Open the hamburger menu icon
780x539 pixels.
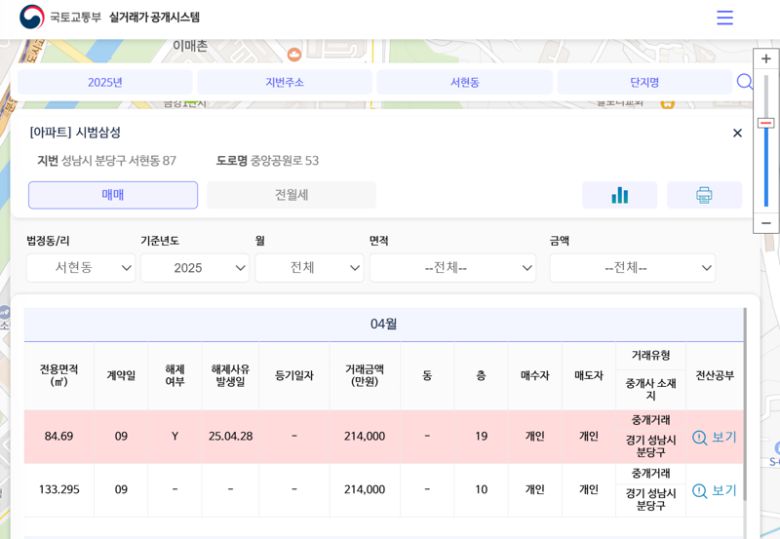(725, 18)
